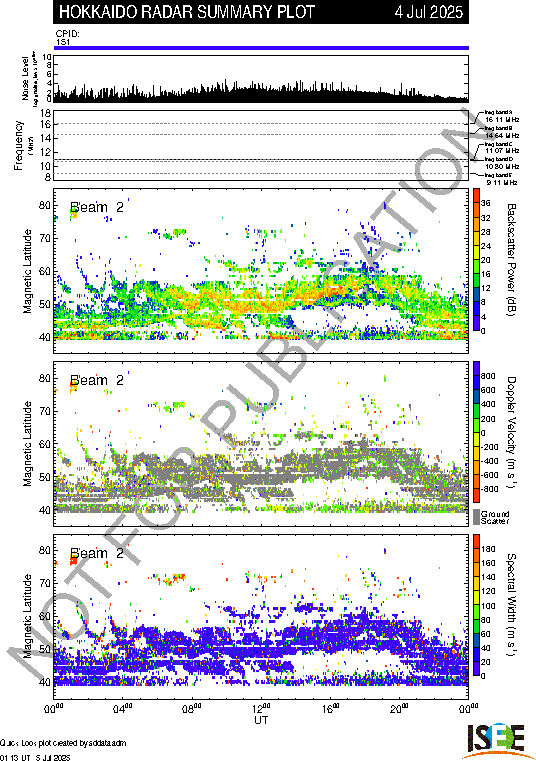
Task: Click the HOKKAIDO RADAR SUMMARY PLOT title
Action: 186,12
